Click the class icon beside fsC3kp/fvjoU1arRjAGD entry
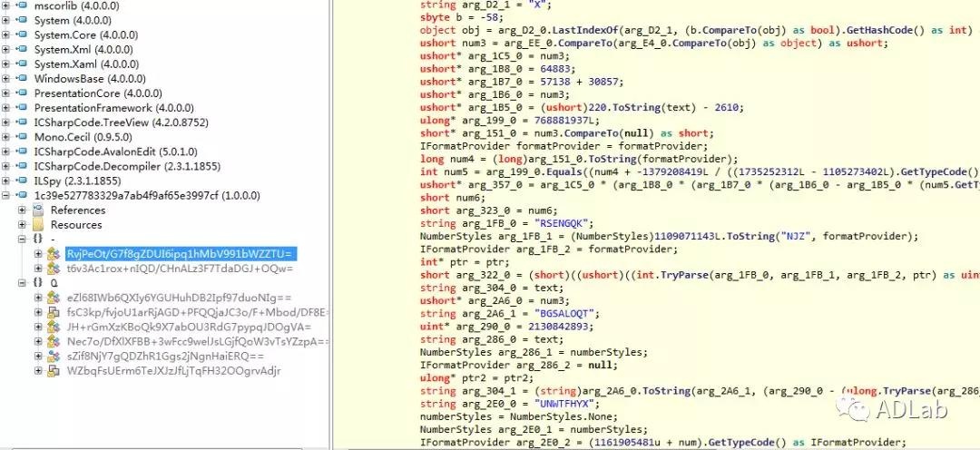This screenshot has height=450, width=980. coord(54,312)
